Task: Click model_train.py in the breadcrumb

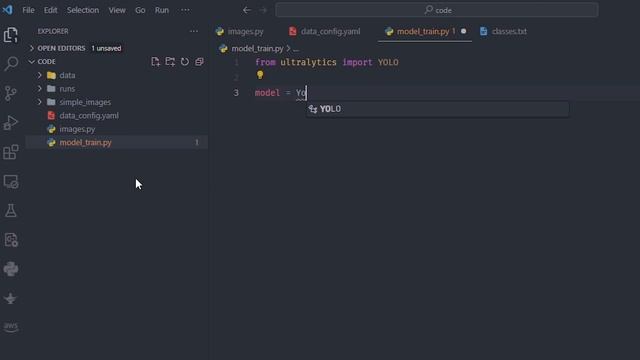Action: point(257,49)
